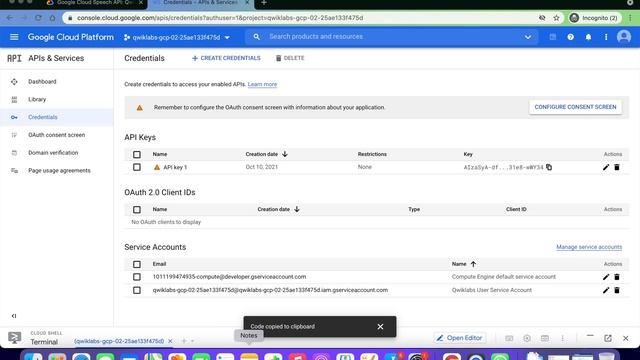This screenshot has height=360, width=640.
Task: Open the Cloud Shell tab dropdown arrow
Action: coord(192,341)
